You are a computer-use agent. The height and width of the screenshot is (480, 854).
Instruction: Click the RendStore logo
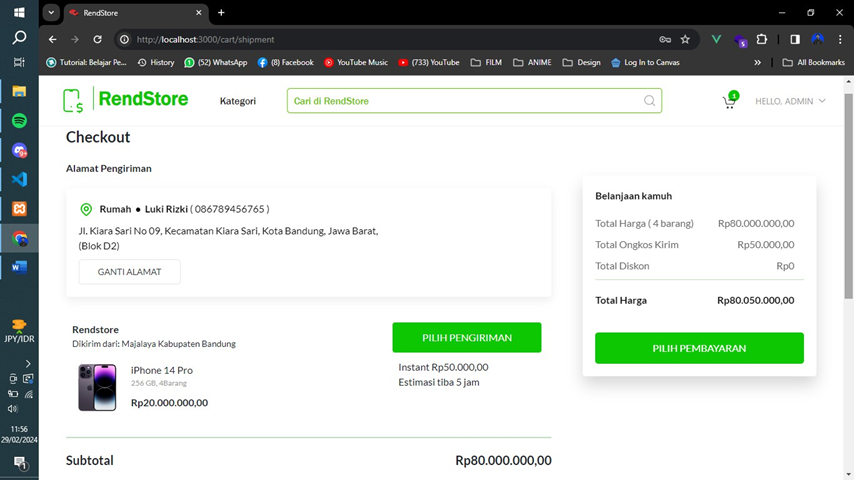tap(126, 100)
